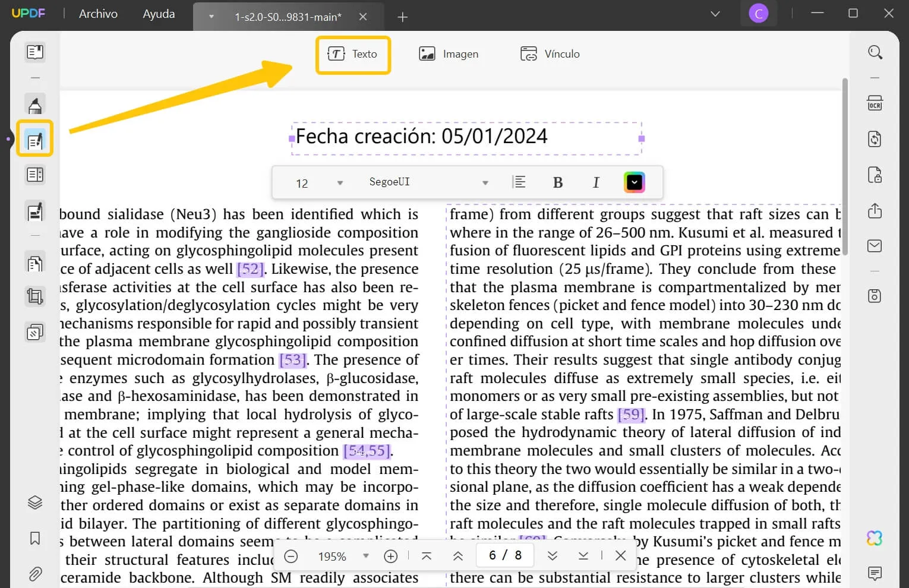Go to the previous page

[x=458, y=556]
